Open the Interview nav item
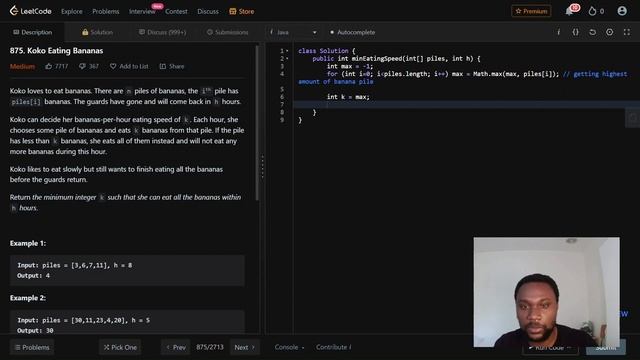 (142, 11)
